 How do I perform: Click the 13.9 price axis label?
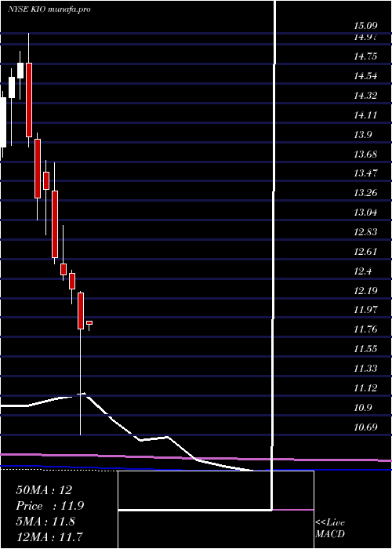click(x=362, y=135)
